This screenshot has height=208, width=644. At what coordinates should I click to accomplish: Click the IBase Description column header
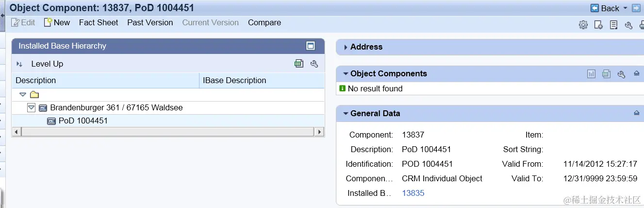[x=262, y=80]
